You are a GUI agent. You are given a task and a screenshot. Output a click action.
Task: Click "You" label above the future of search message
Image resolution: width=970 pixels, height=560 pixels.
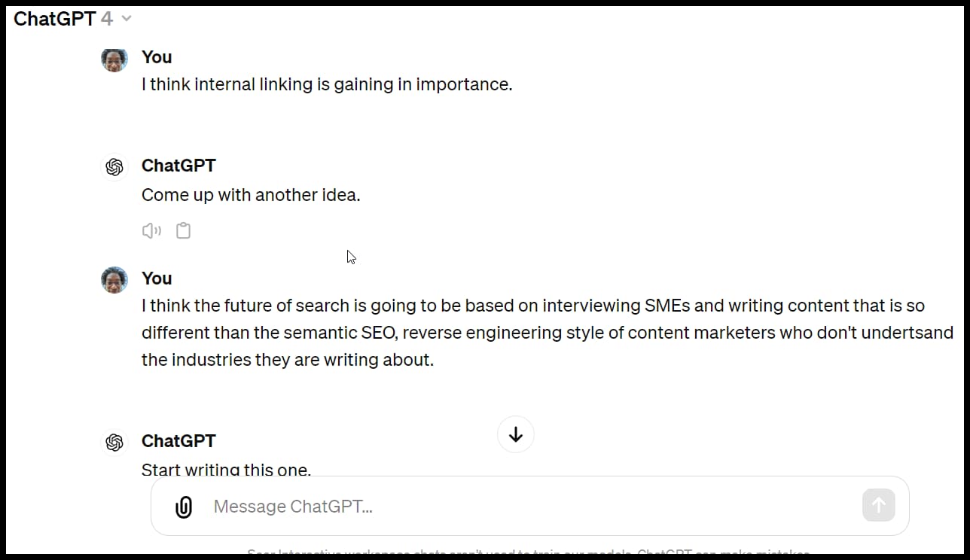point(157,278)
